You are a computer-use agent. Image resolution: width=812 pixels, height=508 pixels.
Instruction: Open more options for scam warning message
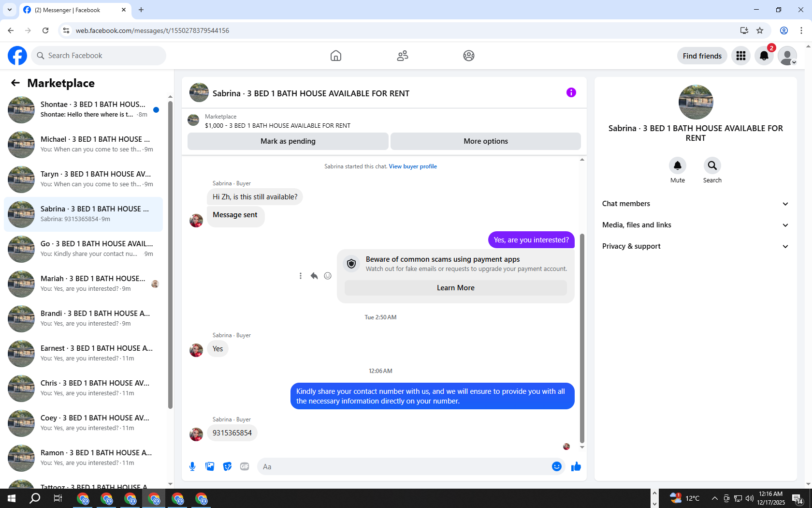(x=301, y=276)
